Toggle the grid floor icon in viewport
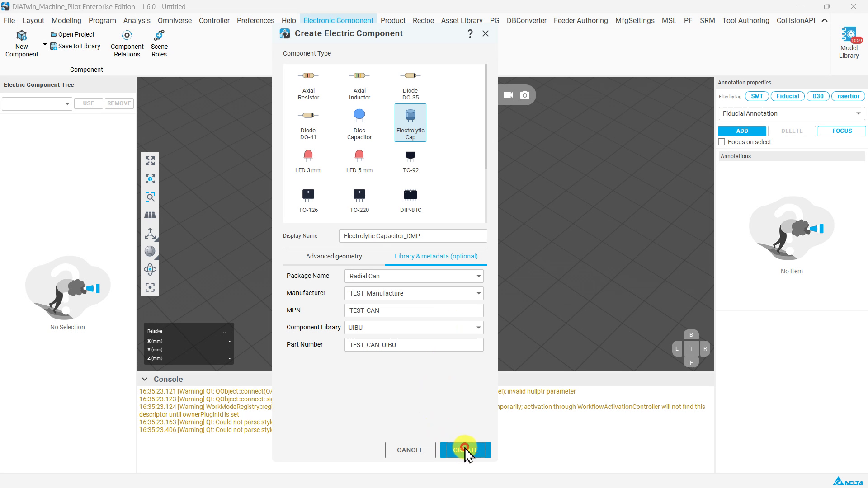This screenshot has height=488, width=868. [150, 216]
